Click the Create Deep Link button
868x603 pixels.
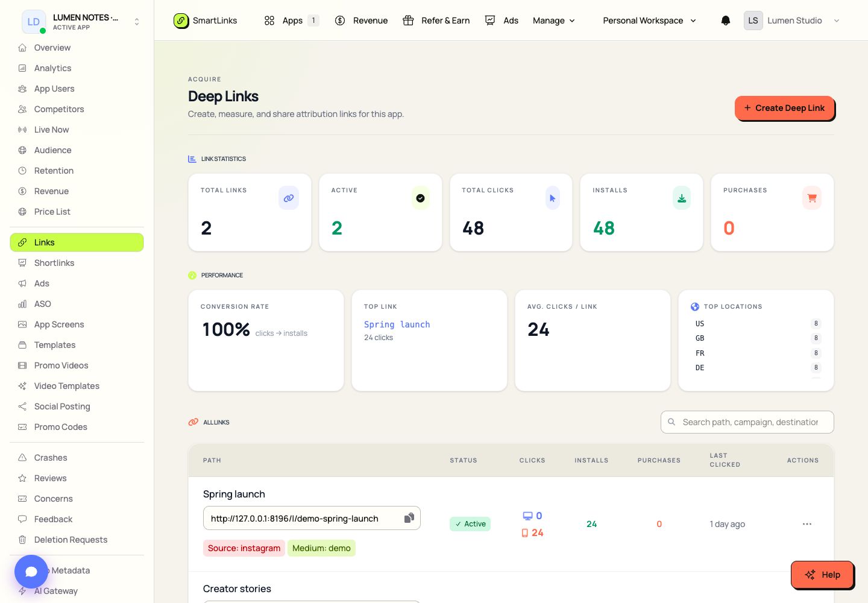[x=784, y=108]
